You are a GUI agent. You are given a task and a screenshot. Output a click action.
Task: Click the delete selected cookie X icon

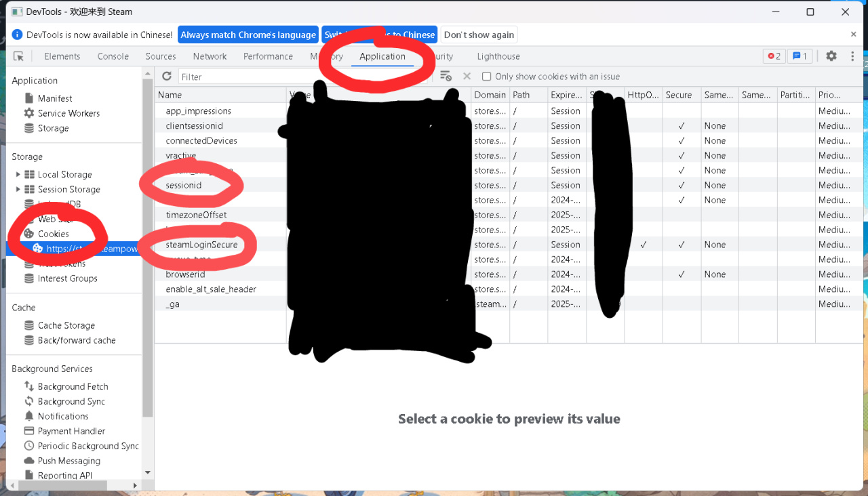(x=467, y=77)
